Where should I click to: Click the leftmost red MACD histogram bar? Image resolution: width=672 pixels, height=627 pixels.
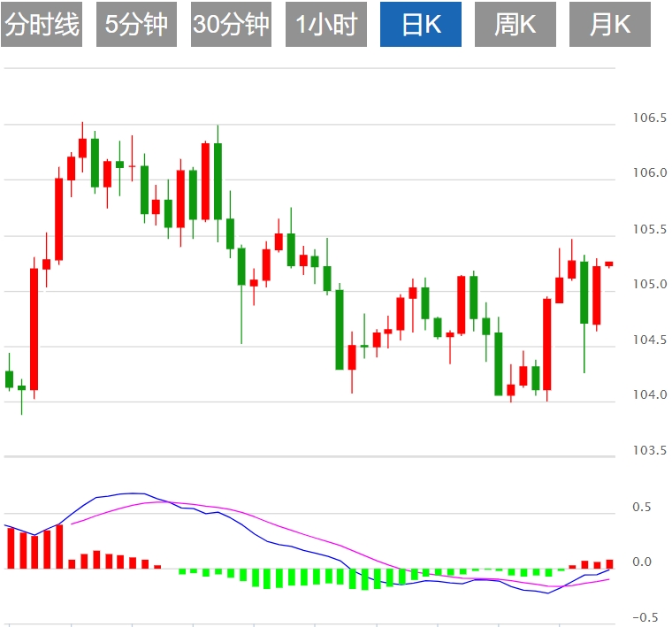pos(11,548)
